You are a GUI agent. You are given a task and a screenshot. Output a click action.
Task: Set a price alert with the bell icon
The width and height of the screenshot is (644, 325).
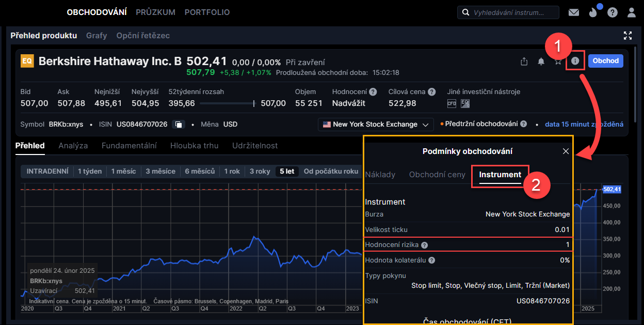541,61
